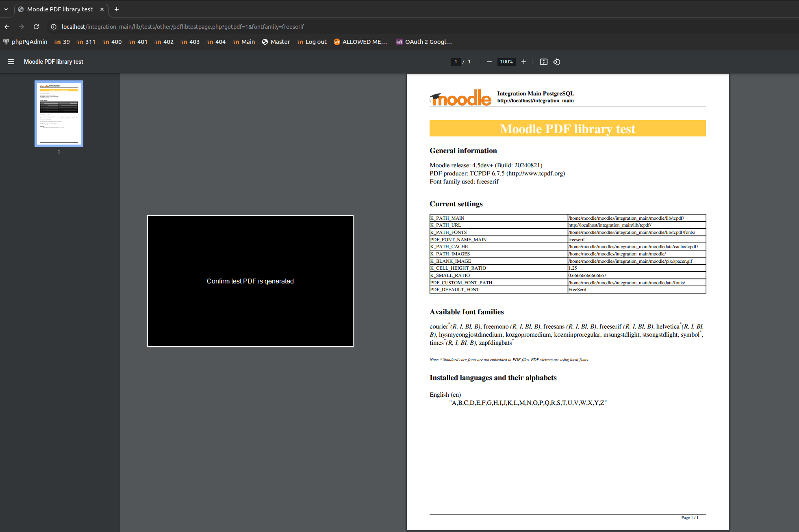Click the 1.25 value cell
The height and width of the screenshot is (532, 799).
point(637,268)
